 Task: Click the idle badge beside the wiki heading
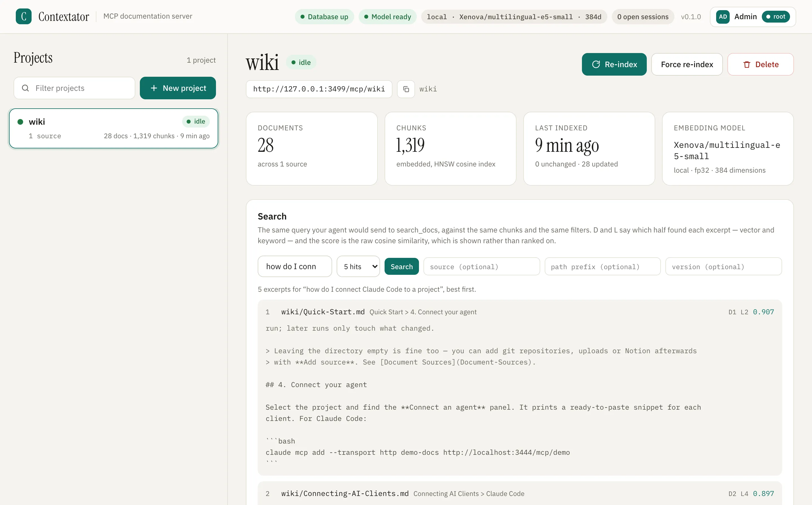(301, 62)
